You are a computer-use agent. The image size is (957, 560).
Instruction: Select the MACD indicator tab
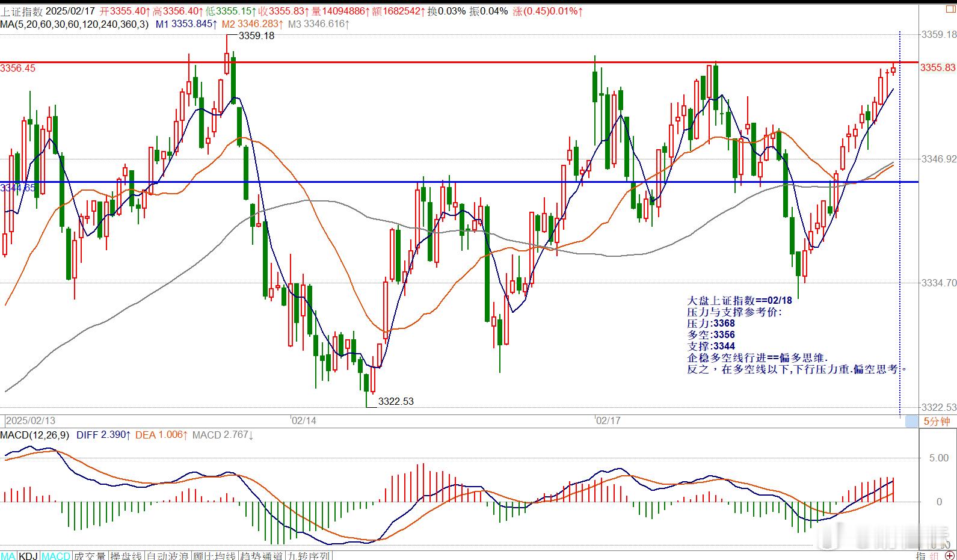point(55,555)
